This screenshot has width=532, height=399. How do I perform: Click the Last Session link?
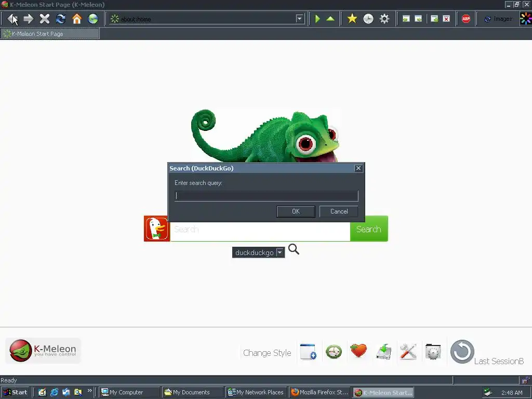click(499, 362)
